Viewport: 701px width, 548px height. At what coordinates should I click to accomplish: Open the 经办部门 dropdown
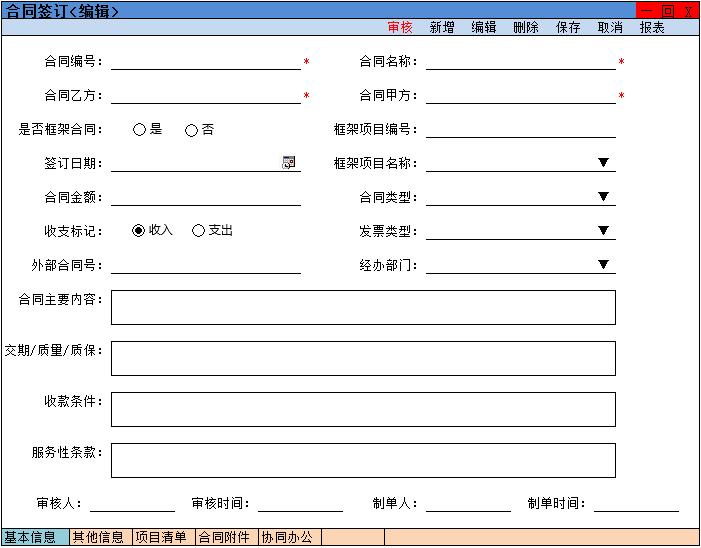pos(603,265)
